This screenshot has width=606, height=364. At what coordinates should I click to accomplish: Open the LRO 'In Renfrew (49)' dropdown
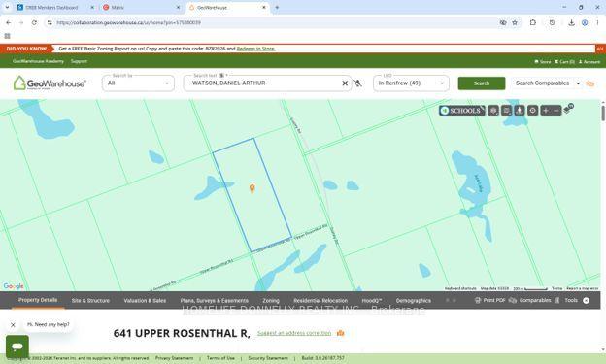coord(411,83)
